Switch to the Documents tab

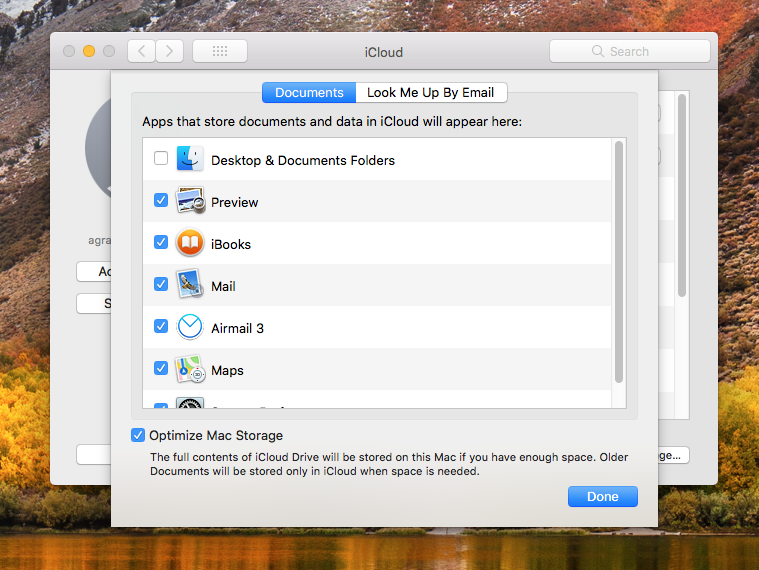(x=309, y=92)
